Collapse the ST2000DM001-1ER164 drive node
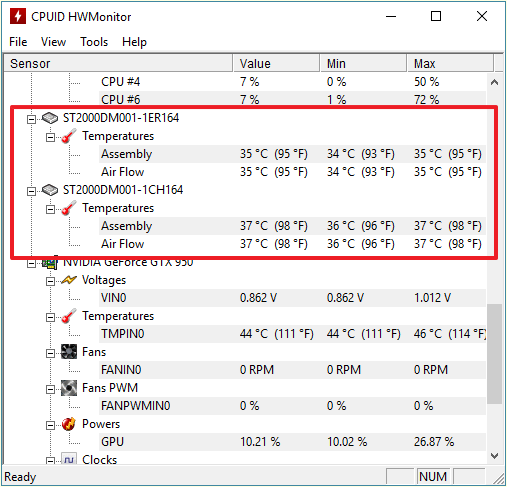The height and width of the screenshot is (487, 507). point(31,119)
